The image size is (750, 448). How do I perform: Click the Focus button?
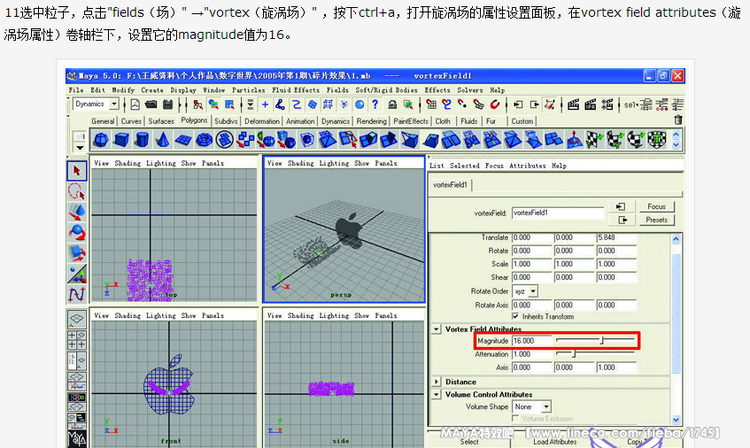coord(656,207)
